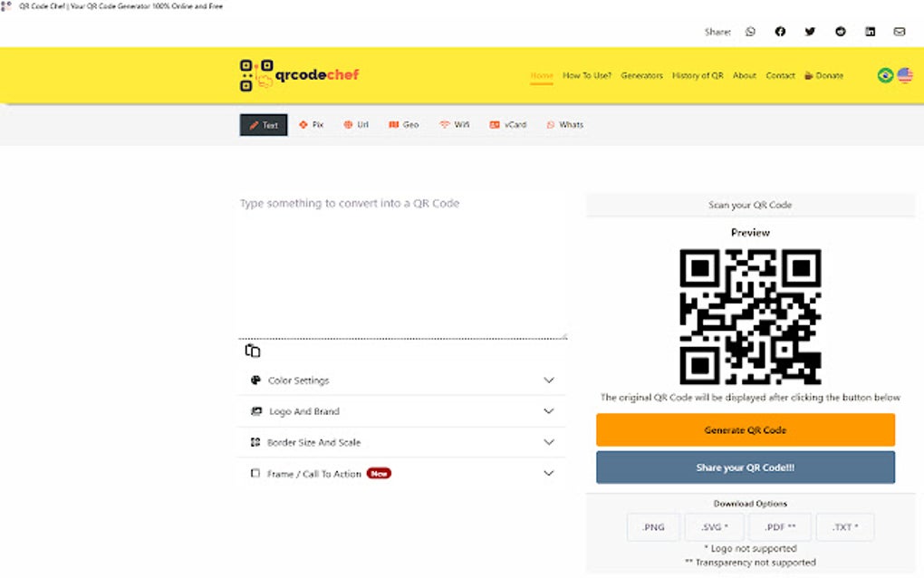Share the page on WhatsApp
924x578 pixels.
(x=750, y=31)
